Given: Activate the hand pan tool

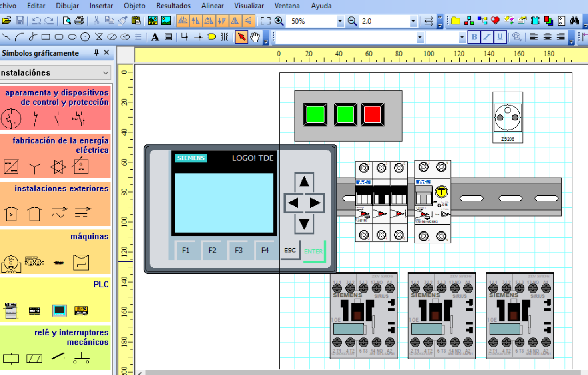Looking at the screenshot, I should coord(255,37).
